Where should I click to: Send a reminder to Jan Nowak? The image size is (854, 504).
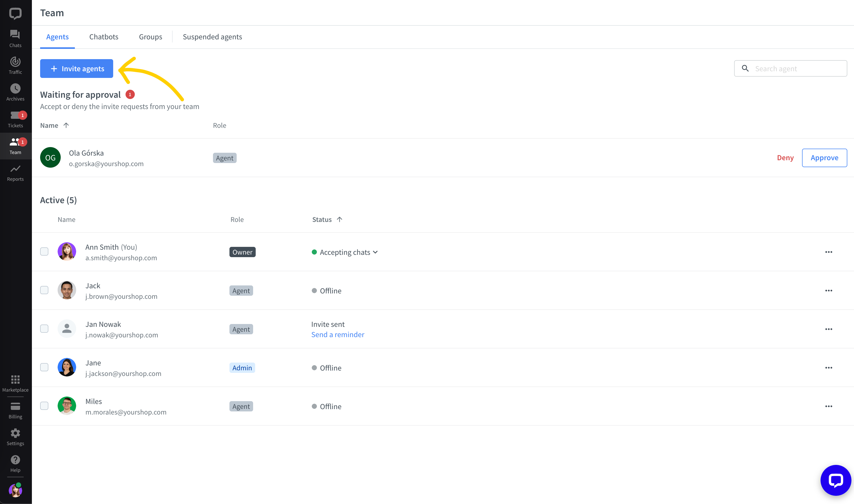click(x=337, y=334)
